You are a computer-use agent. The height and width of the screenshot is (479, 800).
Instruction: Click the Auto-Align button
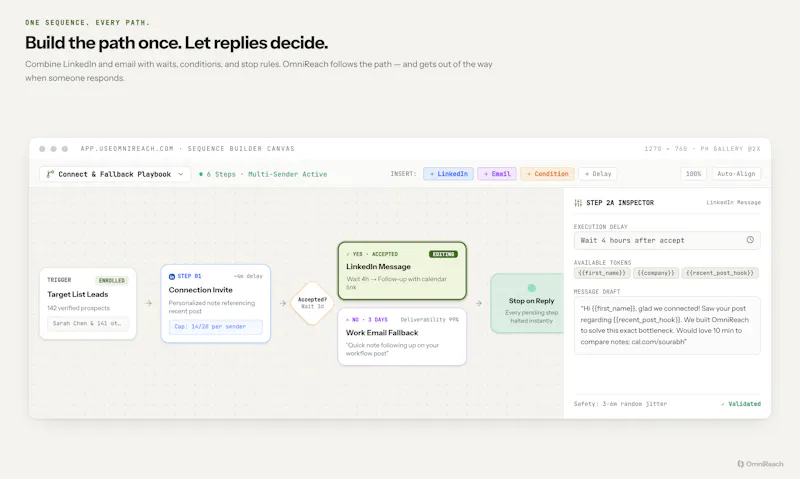pyautogui.click(x=736, y=174)
